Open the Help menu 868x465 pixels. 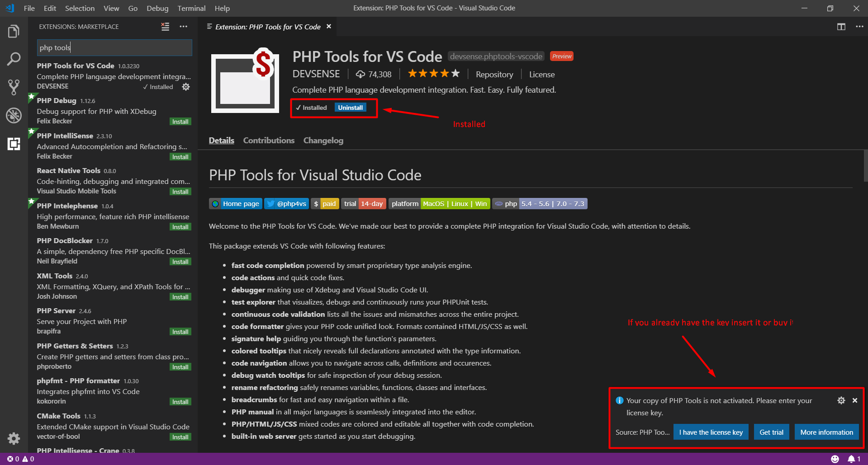coord(222,8)
